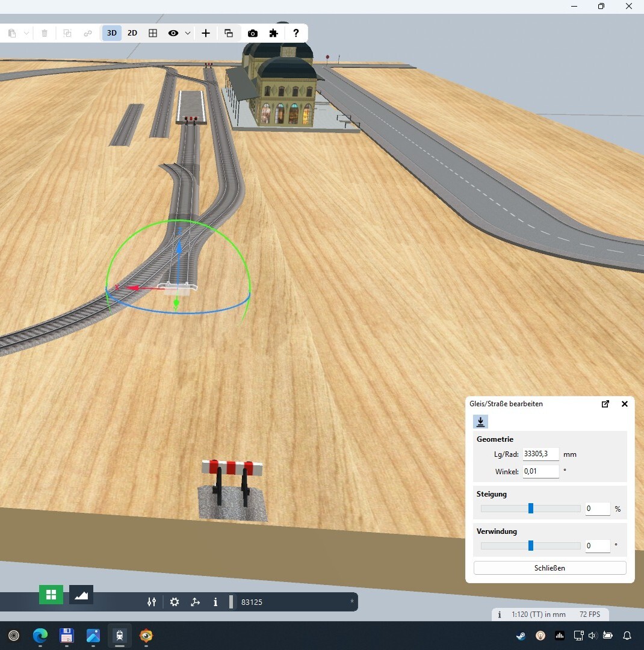Open Microsoft Edge from the taskbar
The width and height of the screenshot is (644, 650).
[40, 636]
